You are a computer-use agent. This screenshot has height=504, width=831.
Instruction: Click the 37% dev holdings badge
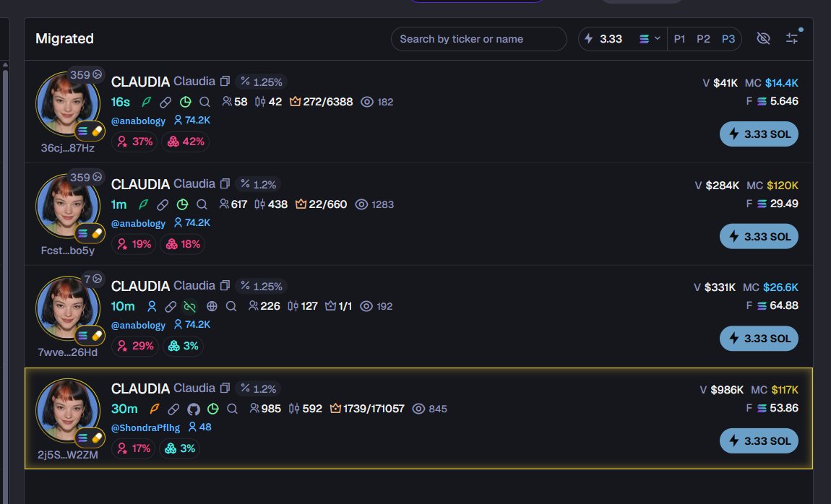(x=134, y=142)
